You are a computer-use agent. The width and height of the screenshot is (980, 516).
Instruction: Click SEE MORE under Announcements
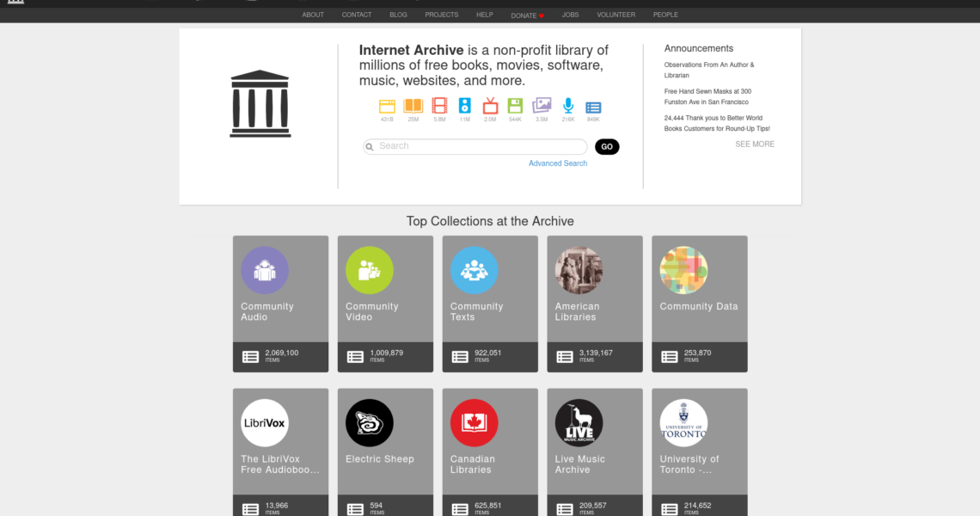755,144
